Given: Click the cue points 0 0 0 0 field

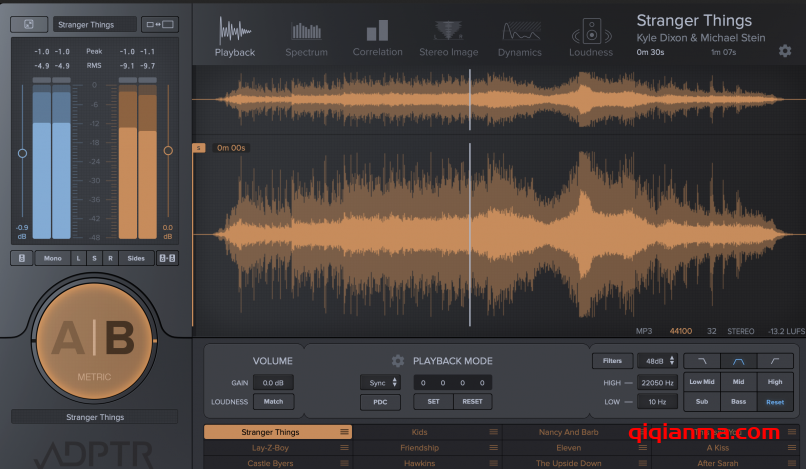Looking at the screenshot, I should pyautogui.click(x=453, y=383).
